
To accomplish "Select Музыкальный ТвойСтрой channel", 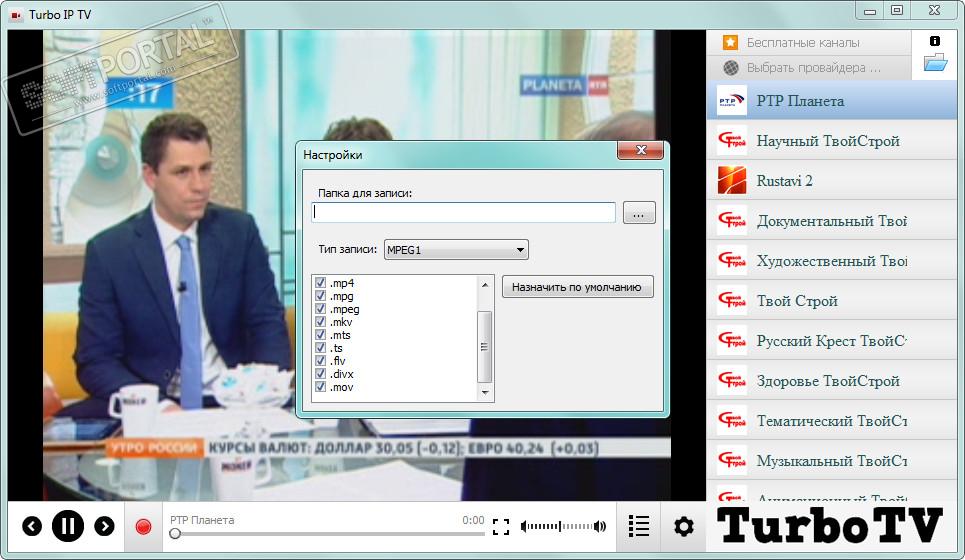I will click(831, 460).
